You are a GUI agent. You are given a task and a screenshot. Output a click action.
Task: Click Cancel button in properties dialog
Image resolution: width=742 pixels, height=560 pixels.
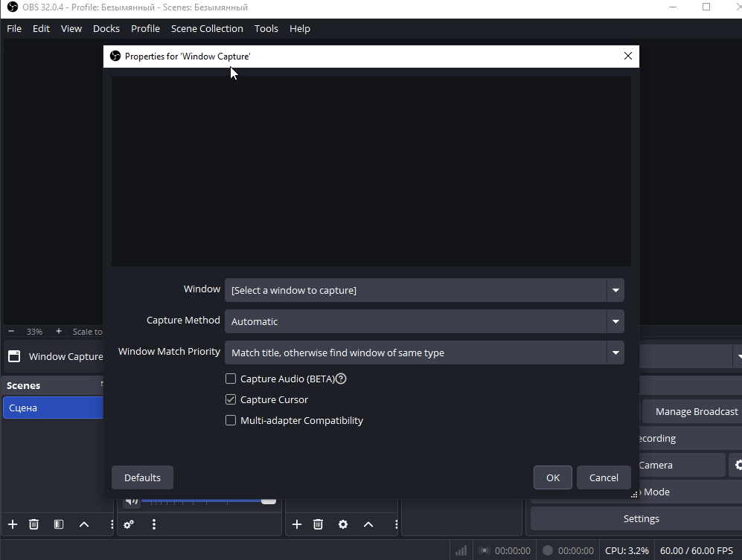click(x=604, y=477)
